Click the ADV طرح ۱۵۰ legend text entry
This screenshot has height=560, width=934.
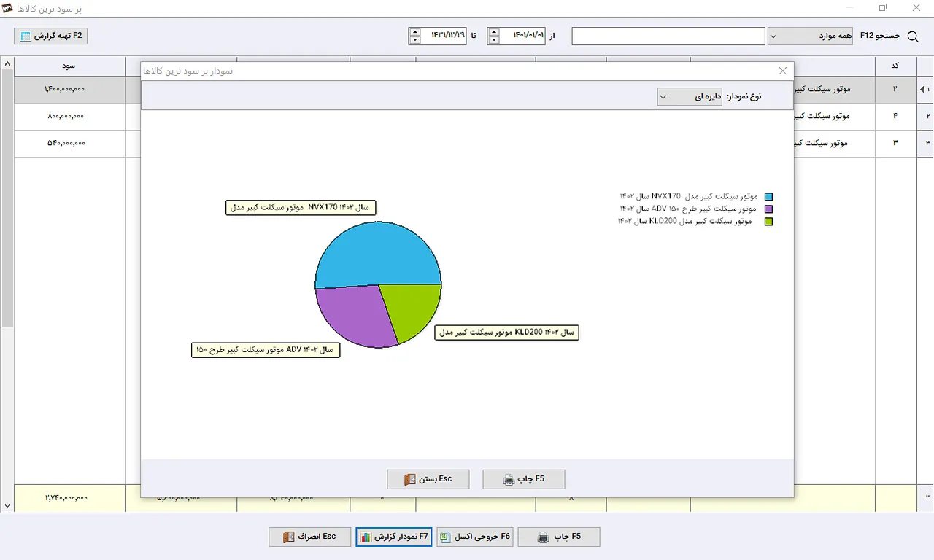click(689, 209)
